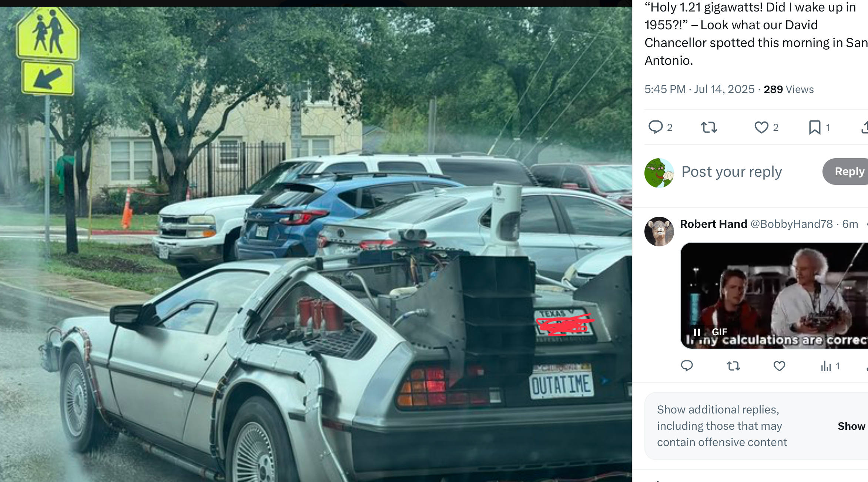Open the DeLorean photo in full view
Viewport: 868px width, 482px height.
click(x=316, y=244)
